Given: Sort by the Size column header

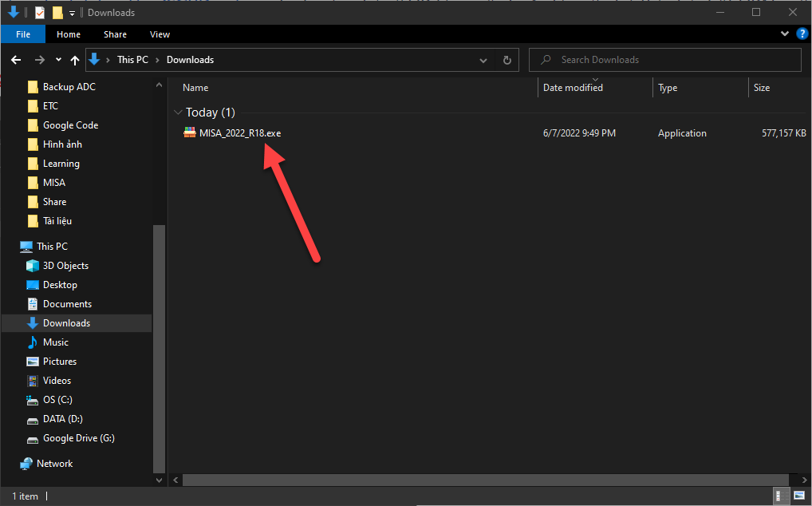Looking at the screenshot, I should coord(761,88).
